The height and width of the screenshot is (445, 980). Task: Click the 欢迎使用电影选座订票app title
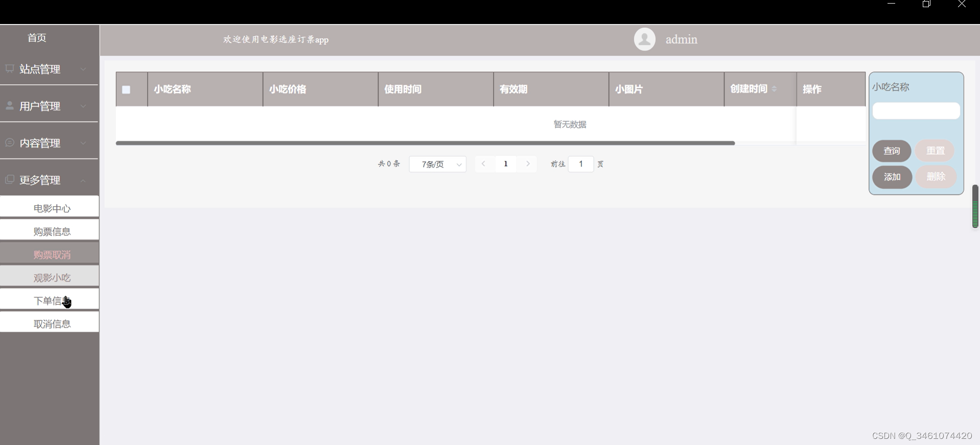[276, 39]
